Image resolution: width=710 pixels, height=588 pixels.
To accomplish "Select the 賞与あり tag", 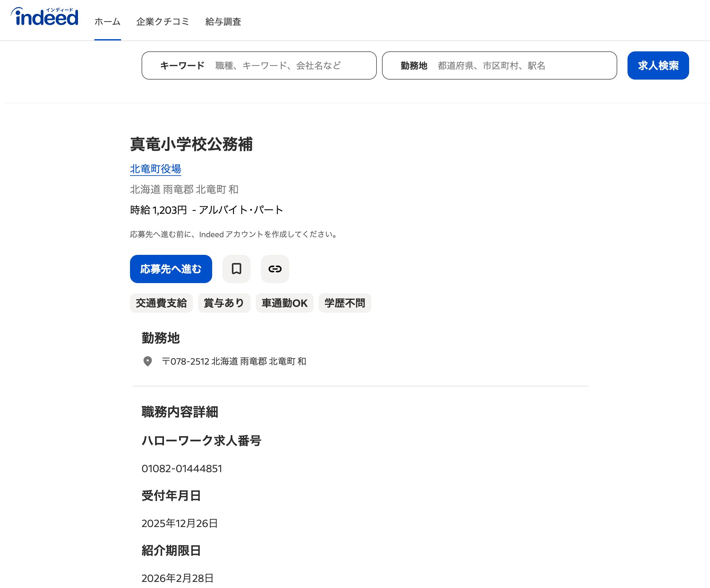I will point(224,303).
